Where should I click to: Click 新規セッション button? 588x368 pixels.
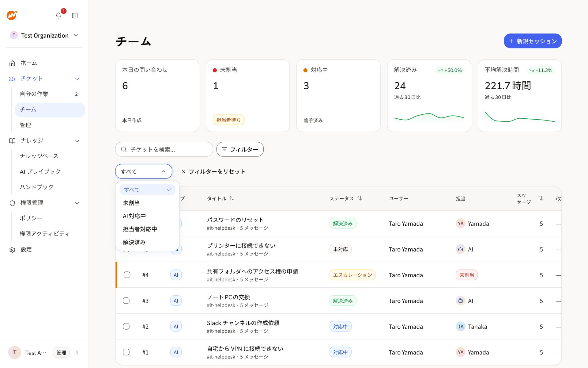pyautogui.click(x=533, y=41)
